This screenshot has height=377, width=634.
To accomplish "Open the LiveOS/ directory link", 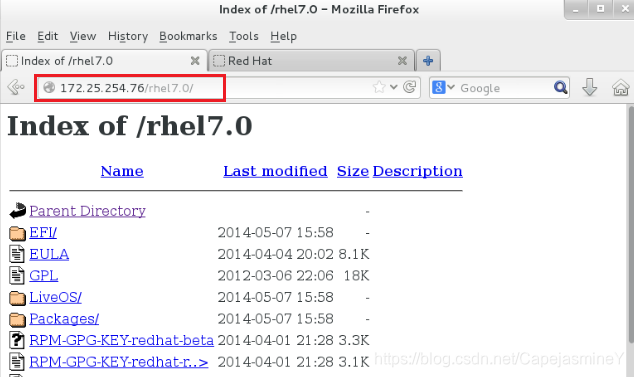I will pyautogui.click(x=55, y=297).
